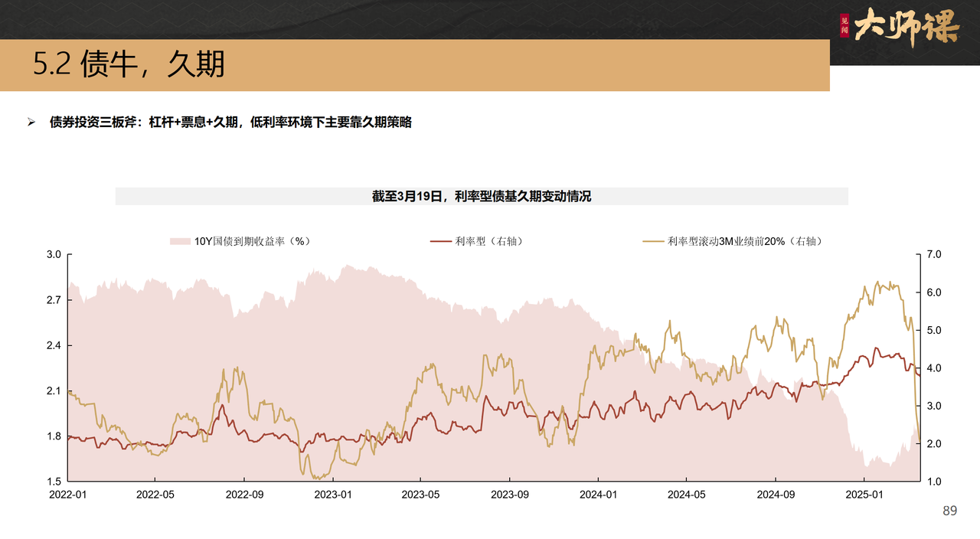
Task: Click page number 89
Action: pyautogui.click(x=949, y=511)
